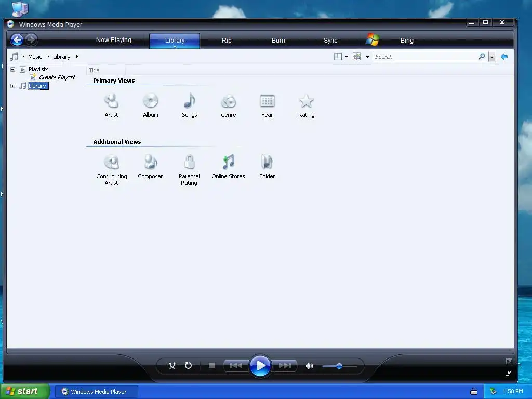Click the Next track button
Viewport: 532px width, 399px height.
(x=284, y=365)
